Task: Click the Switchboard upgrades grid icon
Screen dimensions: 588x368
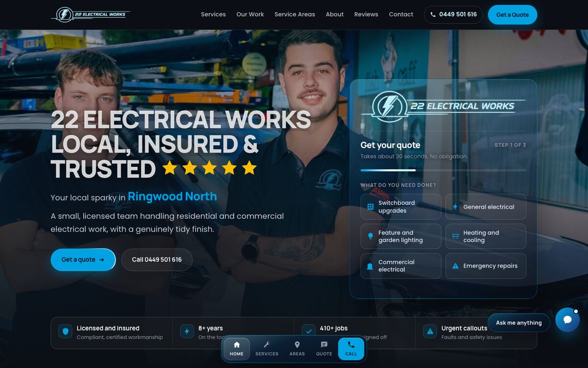Action: tap(370, 207)
